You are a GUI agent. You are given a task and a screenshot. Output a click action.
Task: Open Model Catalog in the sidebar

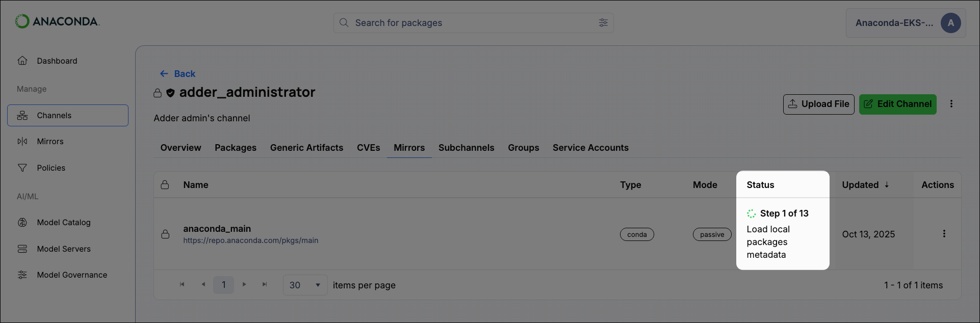pyautogui.click(x=68, y=222)
